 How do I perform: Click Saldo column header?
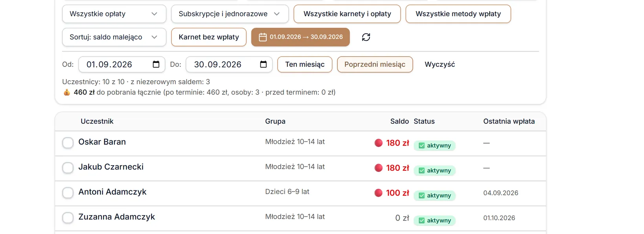point(399,122)
